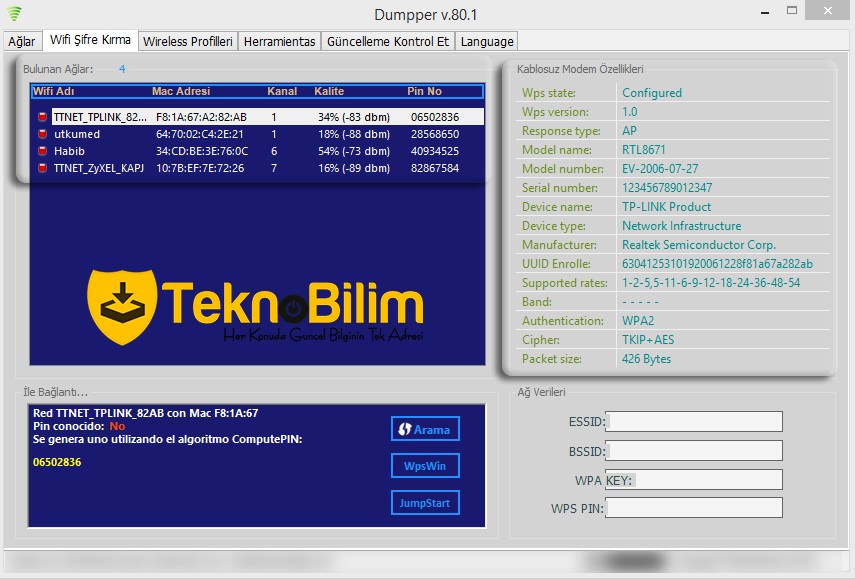This screenshot has height=579, width=855.
Task: Click the red lock icon next to utkumed
Action: pyautogui.click(x=43, y=134)
